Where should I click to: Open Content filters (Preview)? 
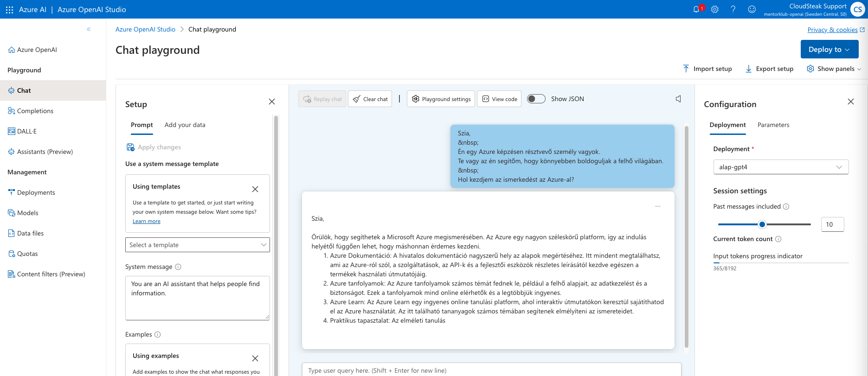tap(46, 274)
